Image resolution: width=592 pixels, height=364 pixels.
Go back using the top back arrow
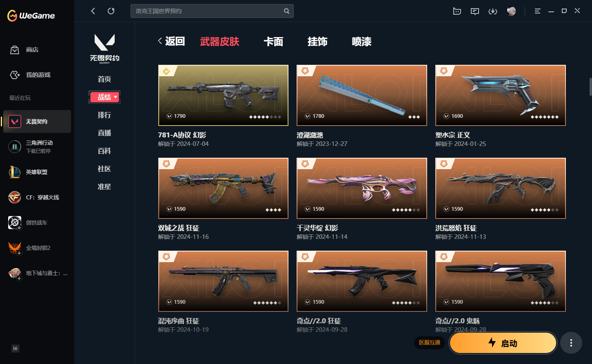93,11
